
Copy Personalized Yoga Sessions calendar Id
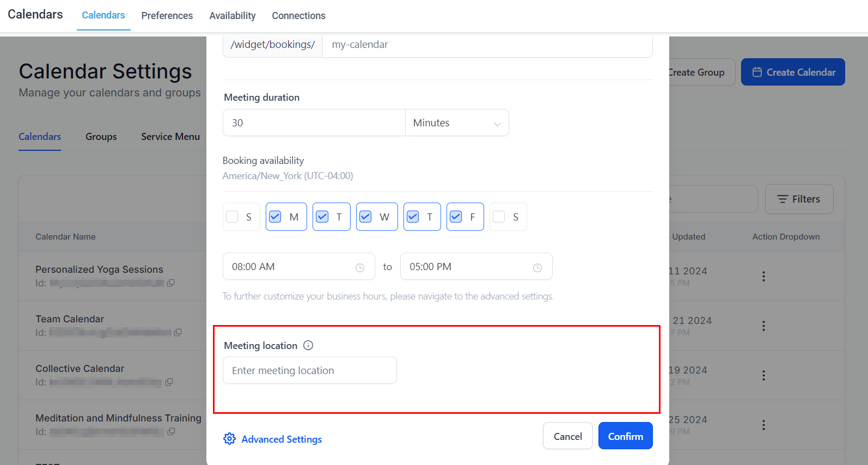pos(171,283)
